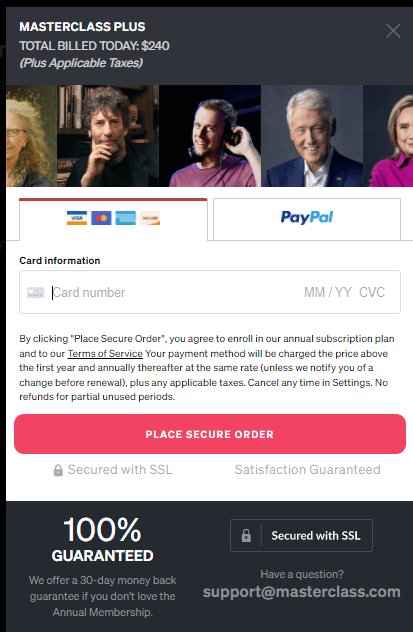Select the credit card payment tab
The image size is (413, 632).
click(x=113, y=219)
